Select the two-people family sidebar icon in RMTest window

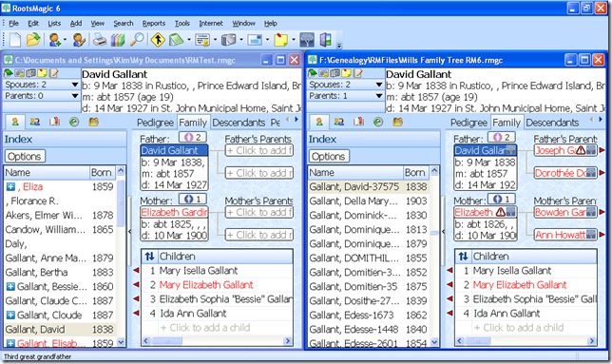tap(35, 122)
